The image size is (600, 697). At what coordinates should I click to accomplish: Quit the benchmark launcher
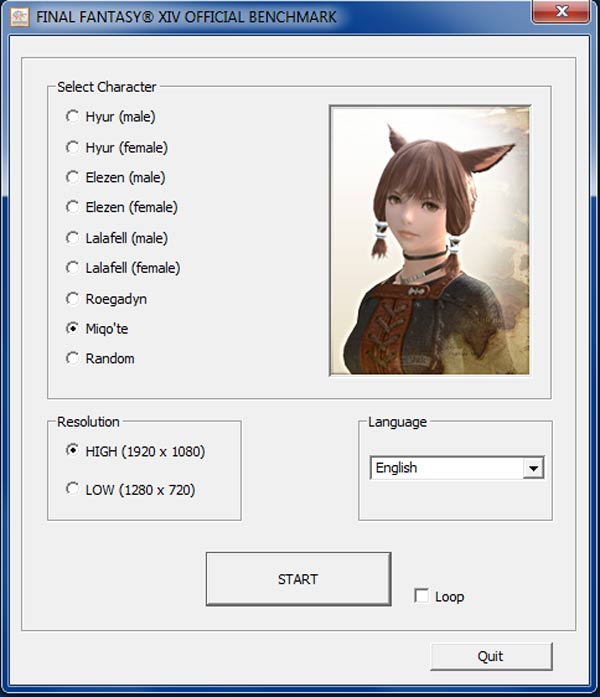(491, 656)
